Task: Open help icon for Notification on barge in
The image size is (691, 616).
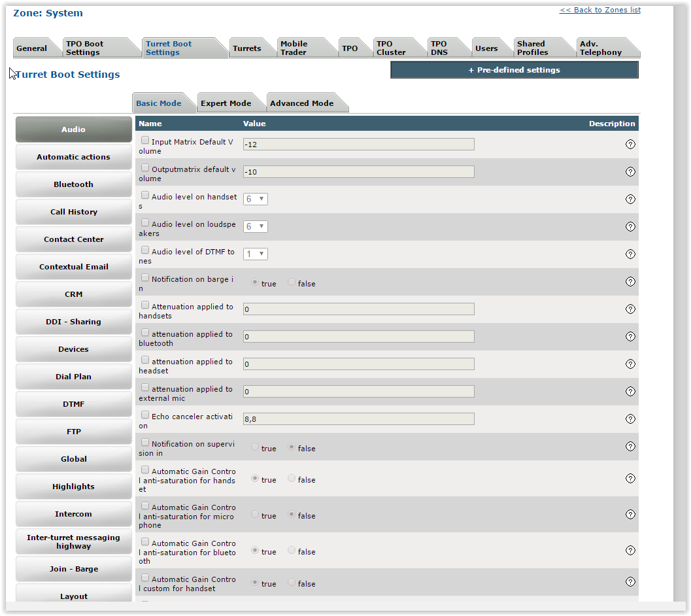Action: coord(630,281)
